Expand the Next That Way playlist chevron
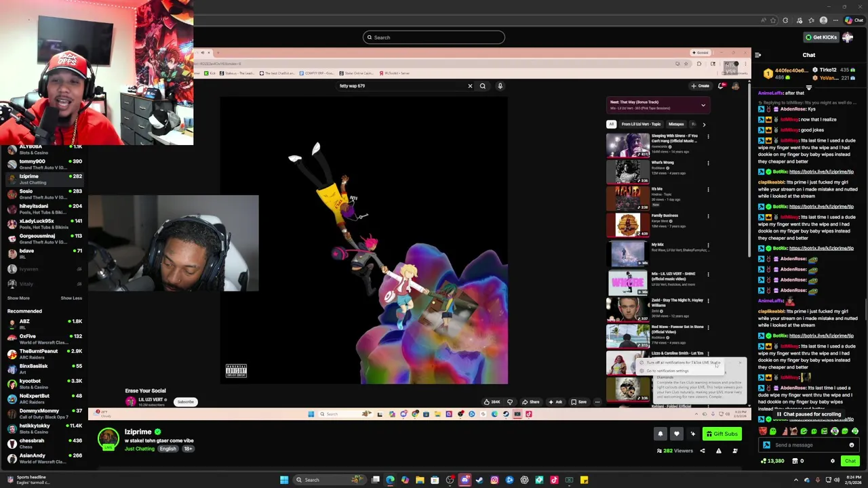The height and width of the screenshot is (488, 868). pyautogui.click(x=703, y=105)
